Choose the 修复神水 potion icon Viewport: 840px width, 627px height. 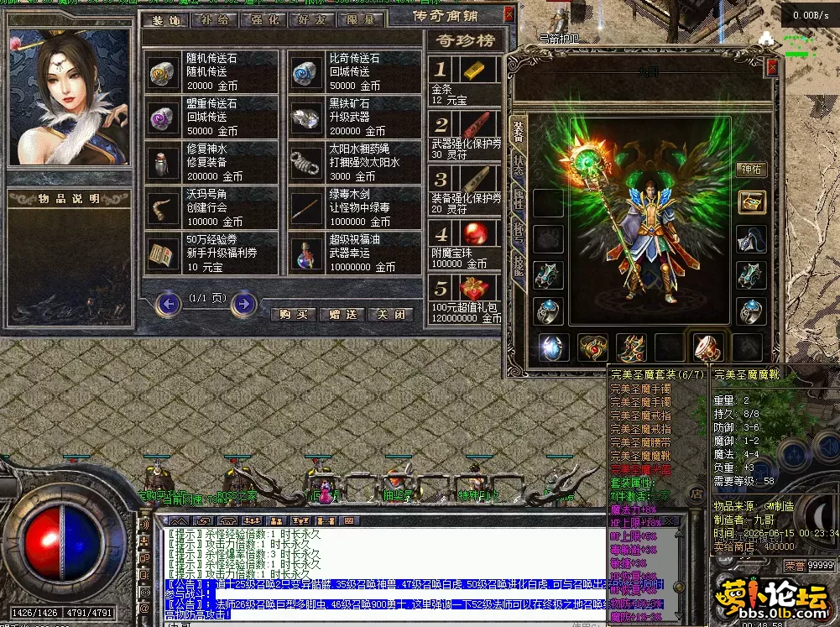[164, 163]
